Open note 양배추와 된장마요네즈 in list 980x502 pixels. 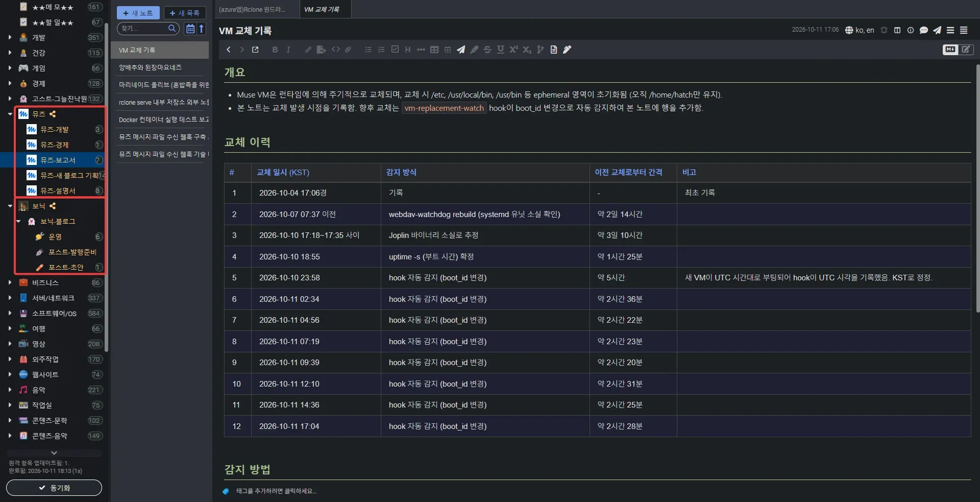click(x=160, y=67)
